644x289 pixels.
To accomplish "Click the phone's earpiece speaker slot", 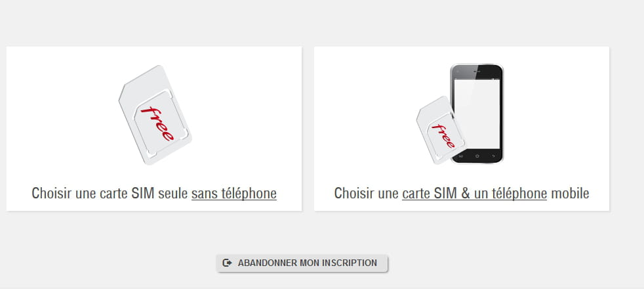I will (x=477, y=71).
